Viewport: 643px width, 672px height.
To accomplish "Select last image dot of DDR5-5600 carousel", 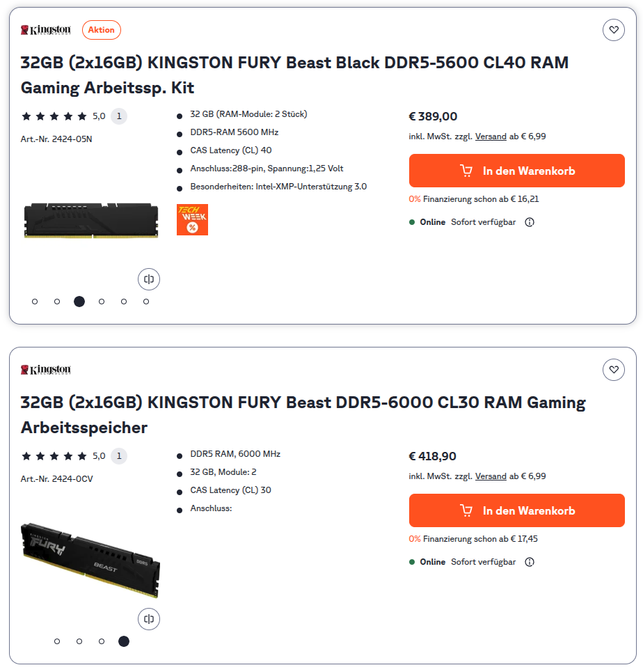I will tap(146, 302).
